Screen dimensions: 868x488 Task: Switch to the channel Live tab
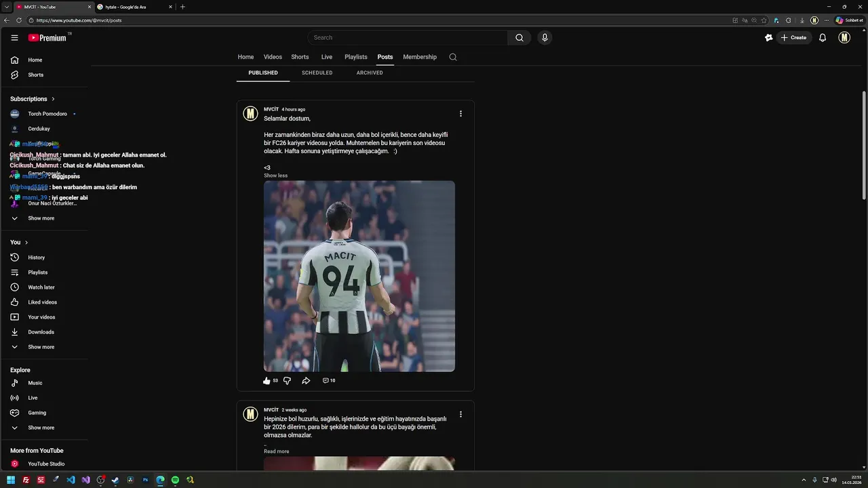[327, 57]
